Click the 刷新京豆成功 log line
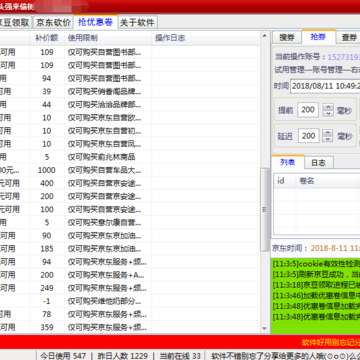The height and width of the screenshot is (360, 360). pyautogui.click(x=316, y=274)
